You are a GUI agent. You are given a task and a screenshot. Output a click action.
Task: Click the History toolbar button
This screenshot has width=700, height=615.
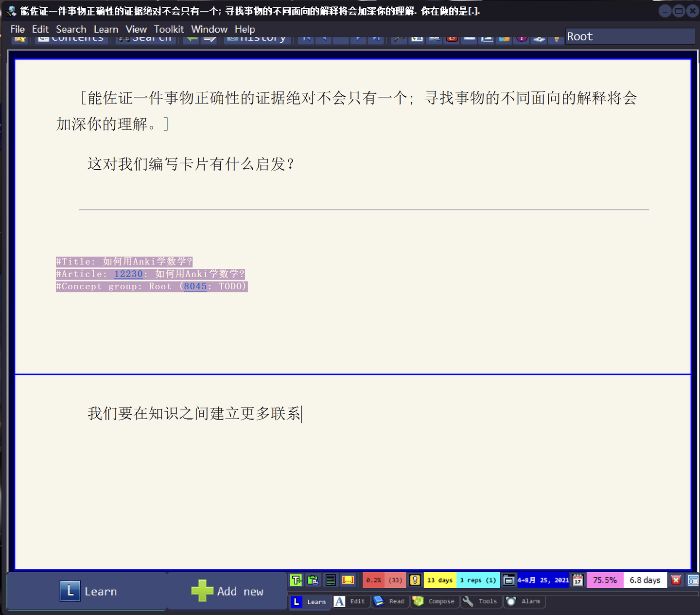click(257, 39)
